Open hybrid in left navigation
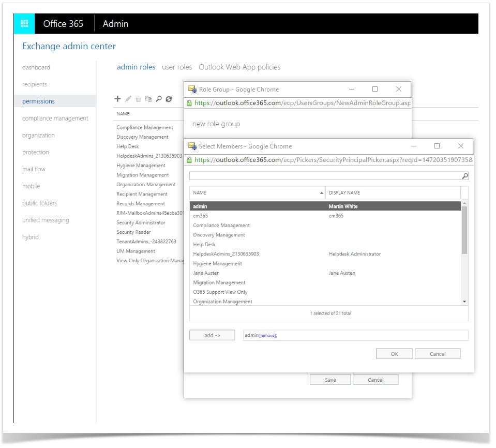 pyautogui.click(x=31, y=237)
